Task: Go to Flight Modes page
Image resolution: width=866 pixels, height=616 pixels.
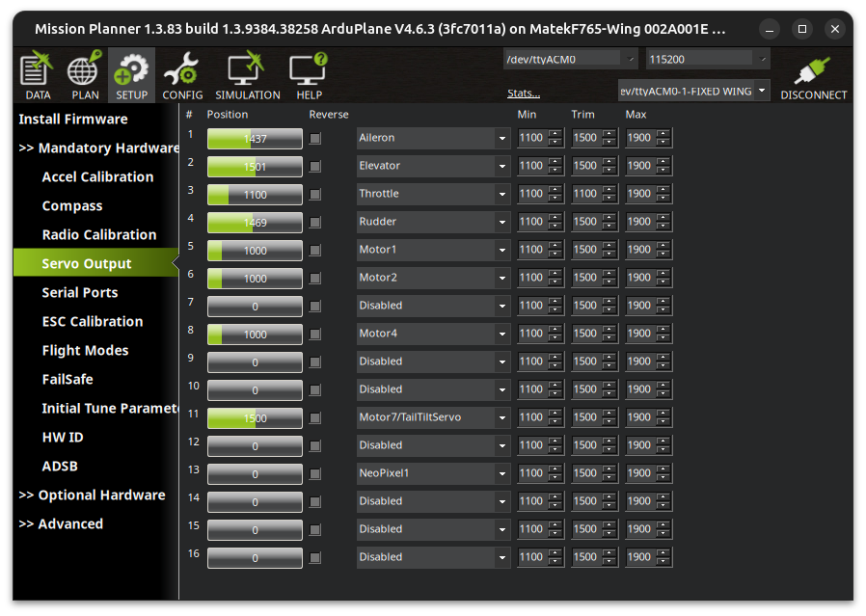Action: [85, 351]
